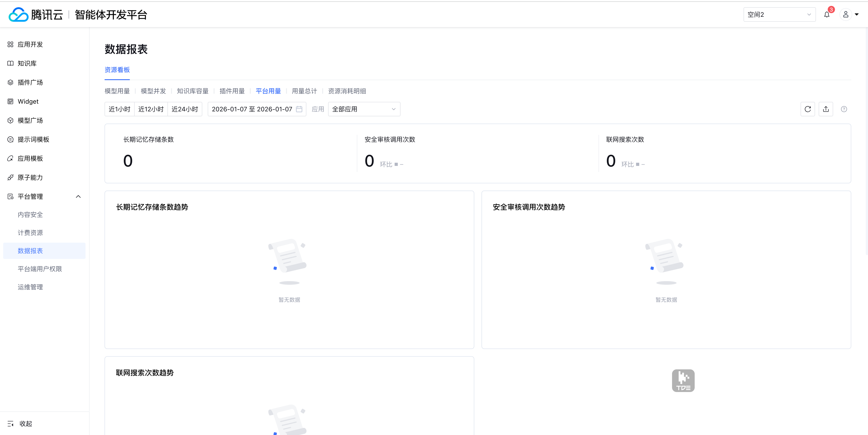The width and height of the screenshot is (868, 435).
Task: Switch to the 模型用量 sub-tab
Action: (117, 91)
